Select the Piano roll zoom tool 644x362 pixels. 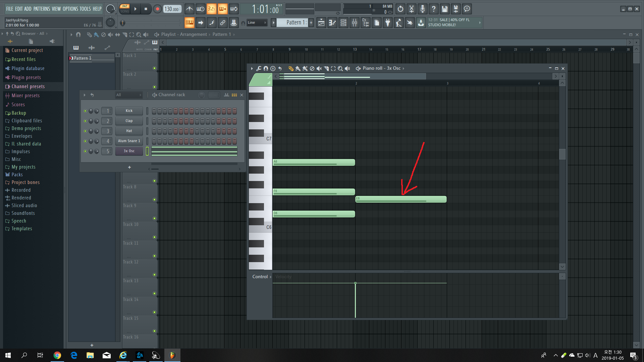[340, 68]
